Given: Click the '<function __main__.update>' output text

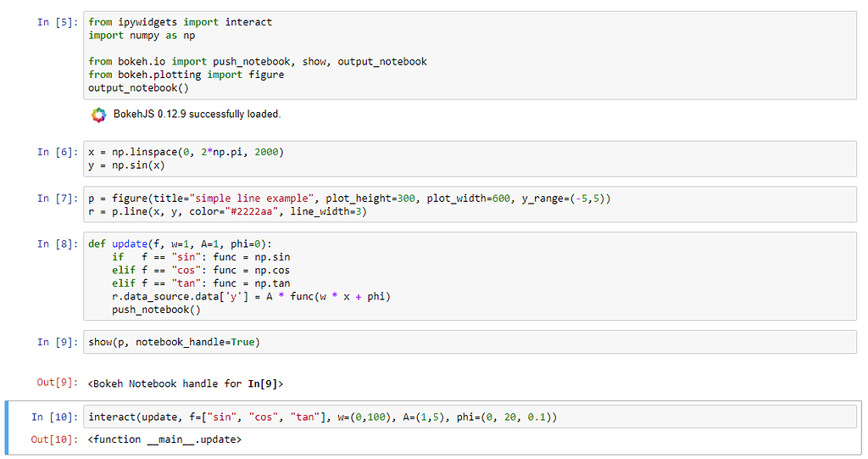Looking at the screenshot, I should pyautogui.click(x=164, y=439).
